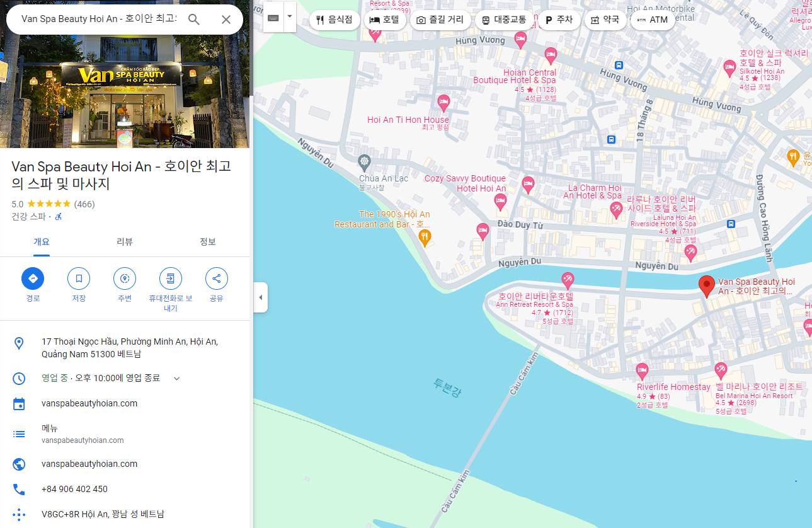Filter by 대중교통 transit chip

[x=503, y=20]
